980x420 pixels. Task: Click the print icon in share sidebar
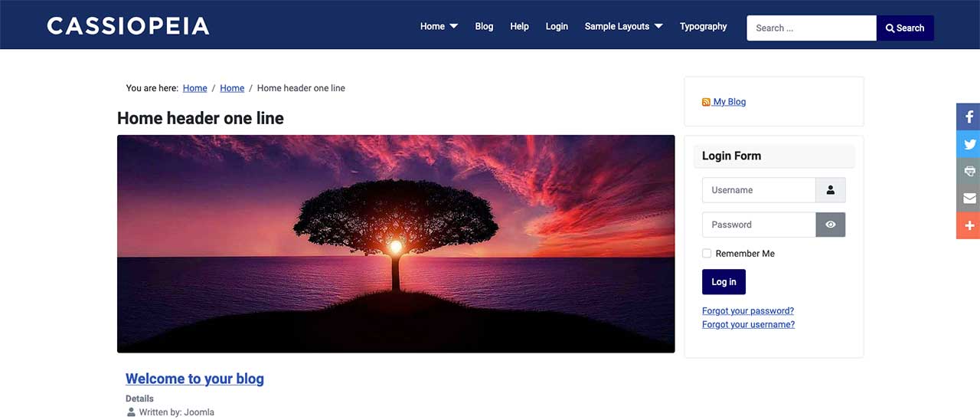point(969,171)
